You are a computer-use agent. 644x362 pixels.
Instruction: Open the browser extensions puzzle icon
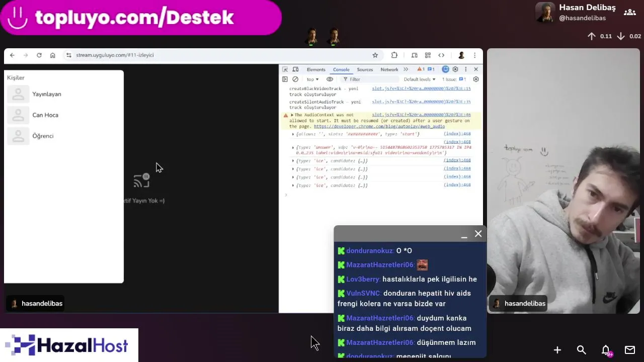coord(394,55)
